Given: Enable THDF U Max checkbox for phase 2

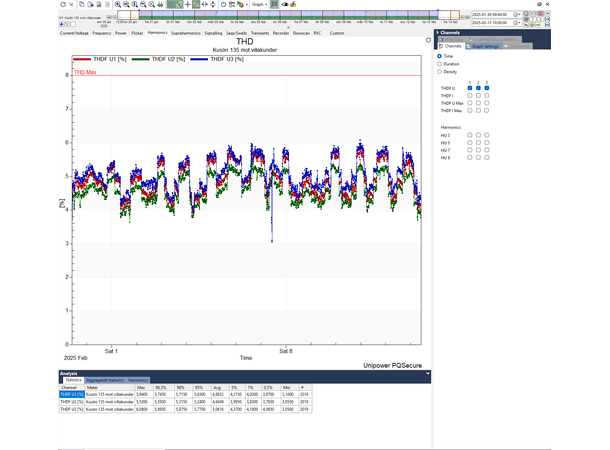Looking at the screenshot, I should coord(478,103).
